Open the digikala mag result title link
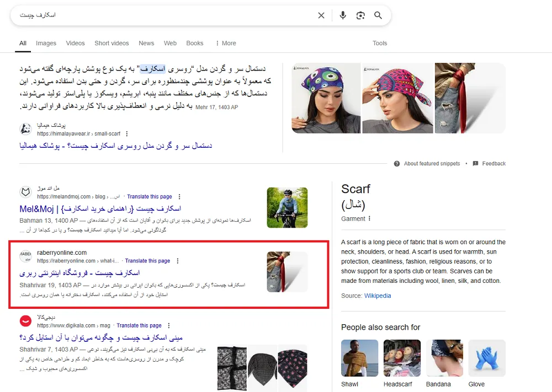552x392 pixels. pos(101,337)
